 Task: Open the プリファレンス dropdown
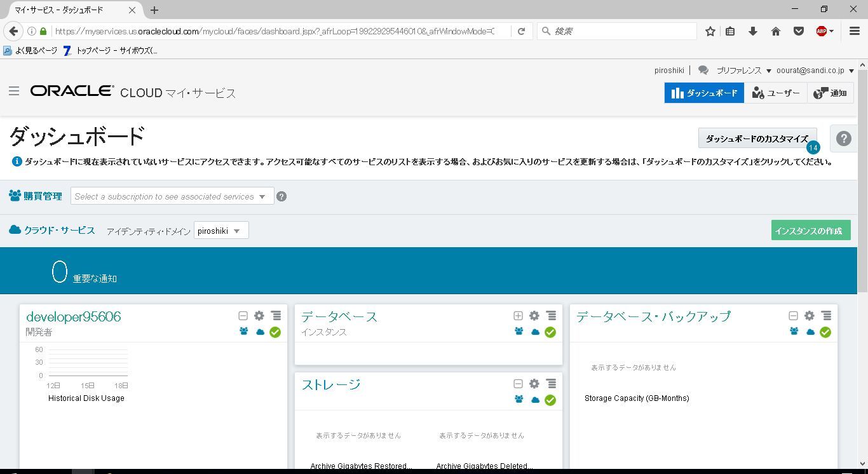tap(743, 71)
